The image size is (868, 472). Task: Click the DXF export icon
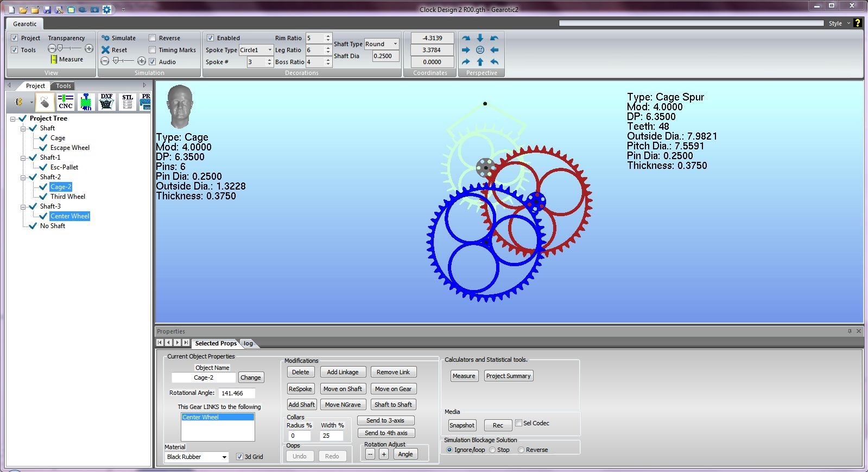[106, 102]
